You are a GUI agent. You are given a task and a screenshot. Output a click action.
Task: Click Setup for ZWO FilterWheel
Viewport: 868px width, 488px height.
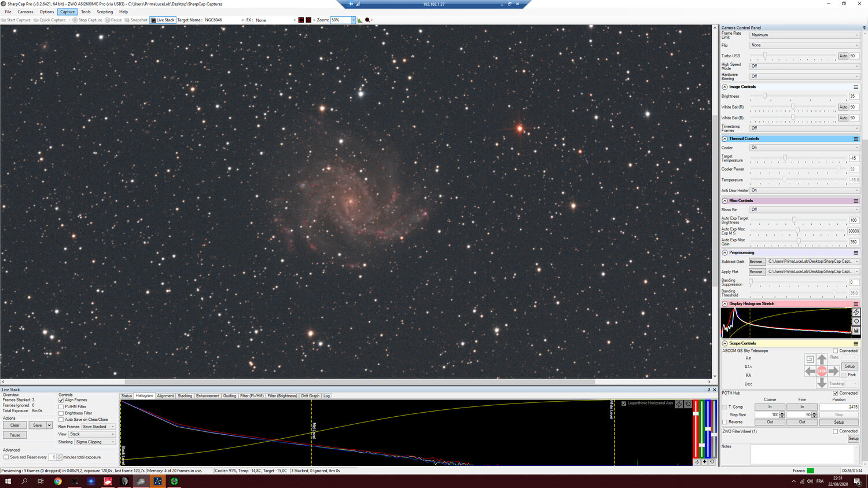pos(854,439)
